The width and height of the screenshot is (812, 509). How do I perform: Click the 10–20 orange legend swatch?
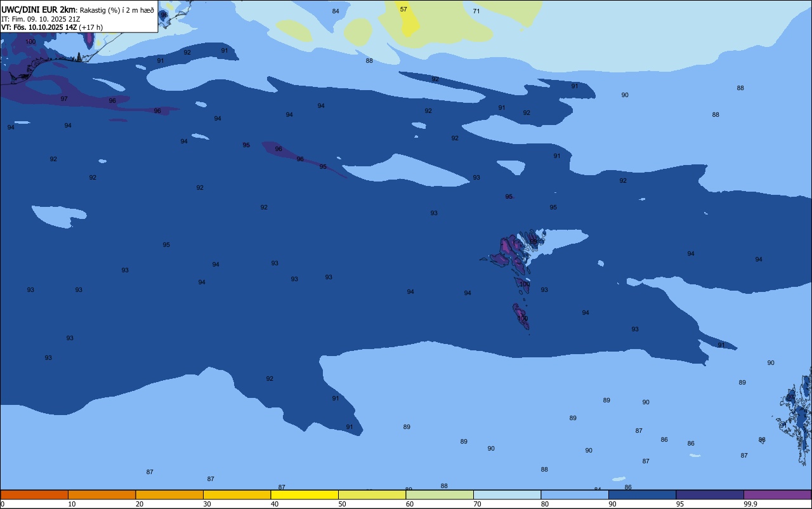101,494
